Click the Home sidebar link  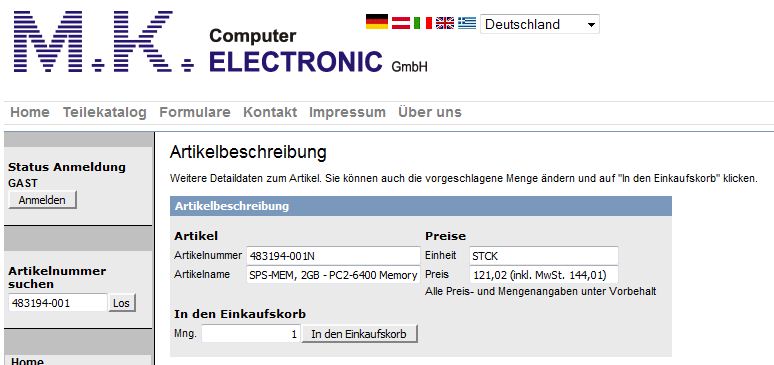[x=27, y=362]
